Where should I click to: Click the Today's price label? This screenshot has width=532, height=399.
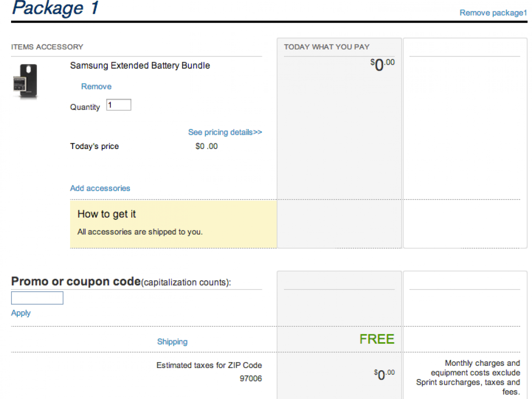[94, 146]
